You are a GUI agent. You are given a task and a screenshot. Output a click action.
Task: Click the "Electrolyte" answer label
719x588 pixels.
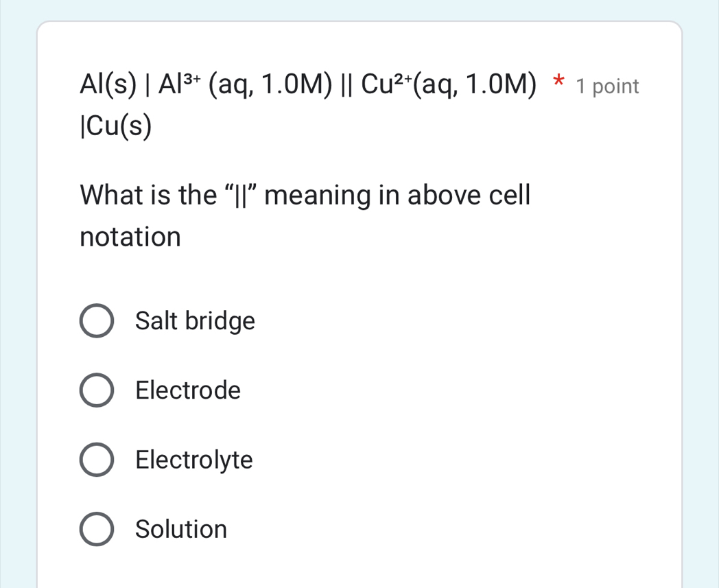click(194, 460)
